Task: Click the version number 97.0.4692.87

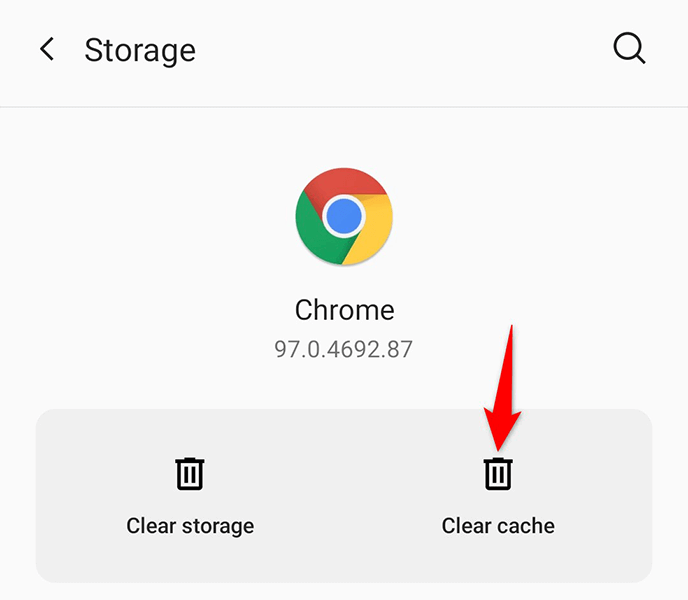Action: (344, 349)
